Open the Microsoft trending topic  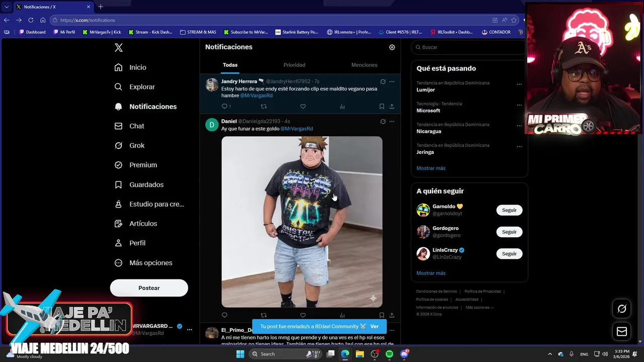[x=428, y=111]
